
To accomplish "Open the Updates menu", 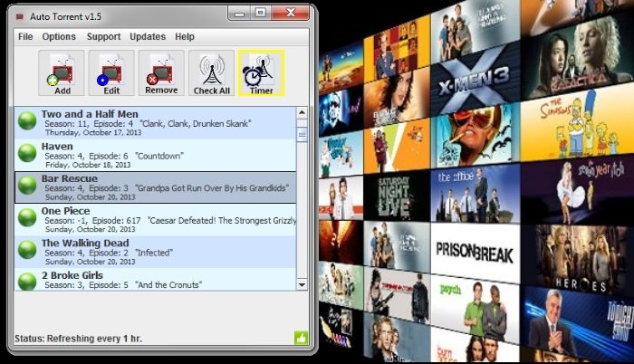I will 148,37.
